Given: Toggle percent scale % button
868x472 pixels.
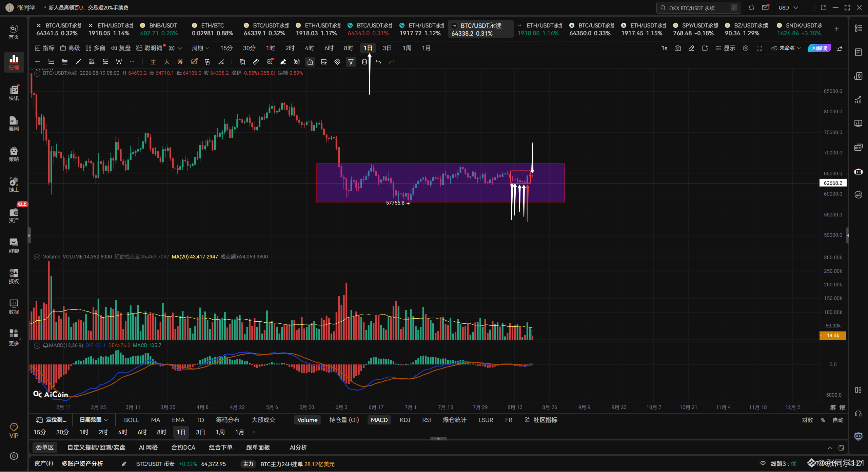Looking at the screenshot, I should 823,420.
